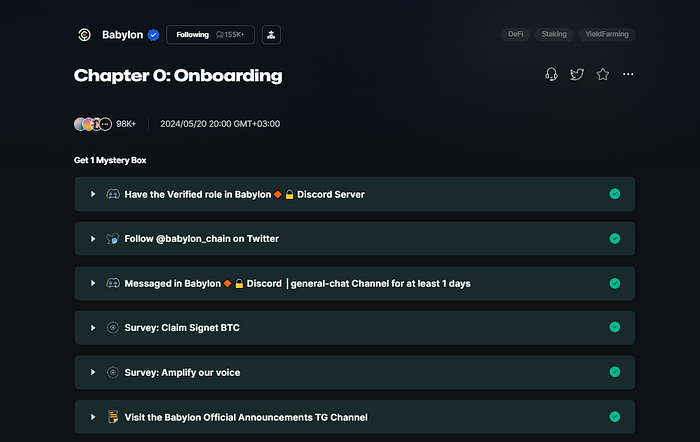Click 'Survey: Amplify our voice' text
The image size is (700, 442).
click(x=182, y=372)
